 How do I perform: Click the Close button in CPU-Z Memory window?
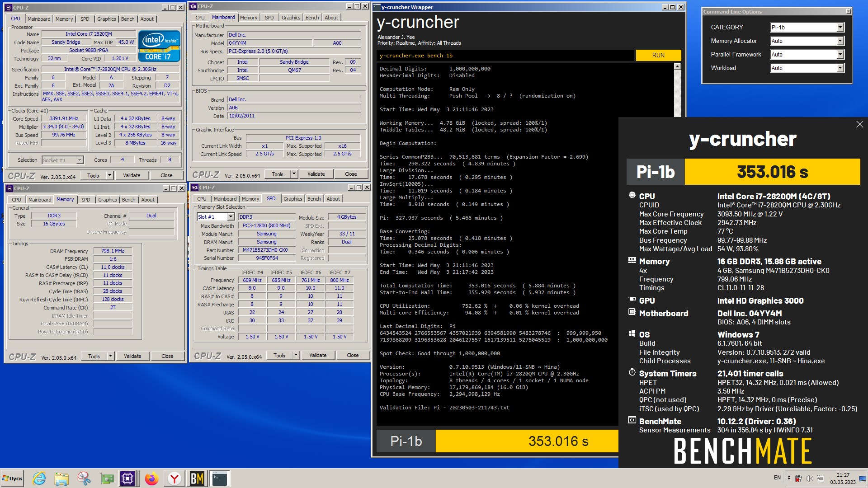click(x=167, y=356)
